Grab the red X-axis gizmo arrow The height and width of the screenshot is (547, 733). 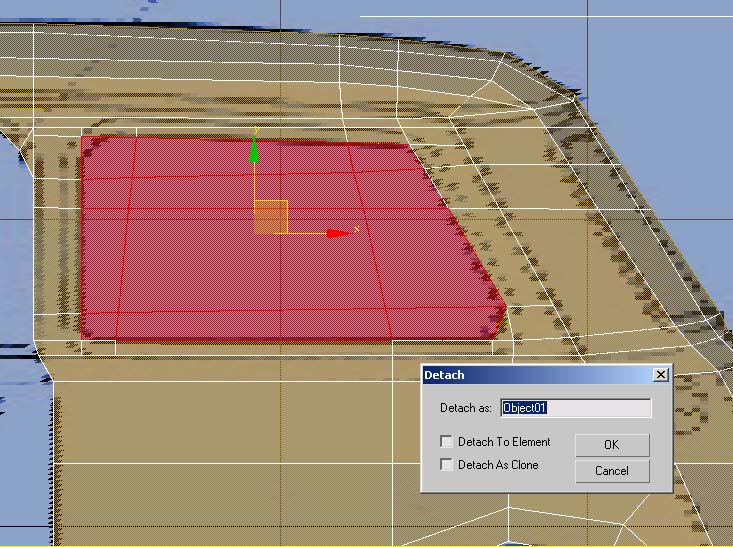pyautogui.click(x=339, y=233)
